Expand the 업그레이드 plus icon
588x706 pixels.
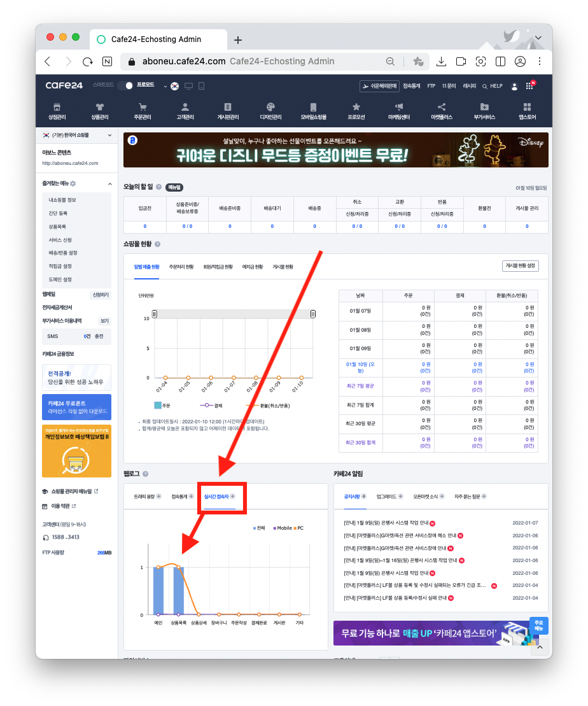coord(400,497)
